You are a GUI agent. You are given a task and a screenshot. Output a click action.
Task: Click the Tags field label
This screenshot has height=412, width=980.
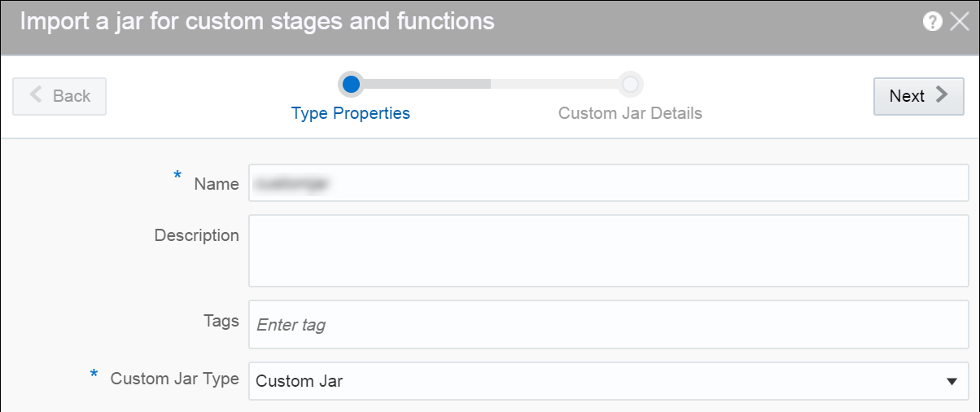(223, 322)
